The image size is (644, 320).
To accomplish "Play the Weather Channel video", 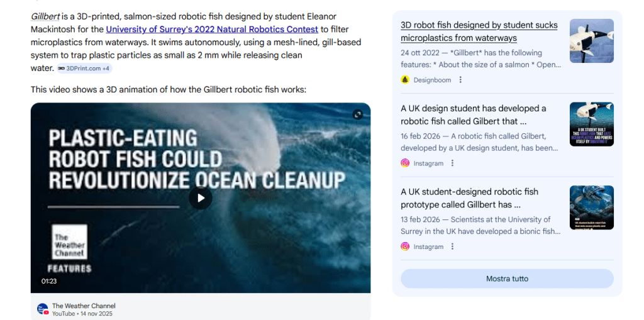I will point(201,199).
